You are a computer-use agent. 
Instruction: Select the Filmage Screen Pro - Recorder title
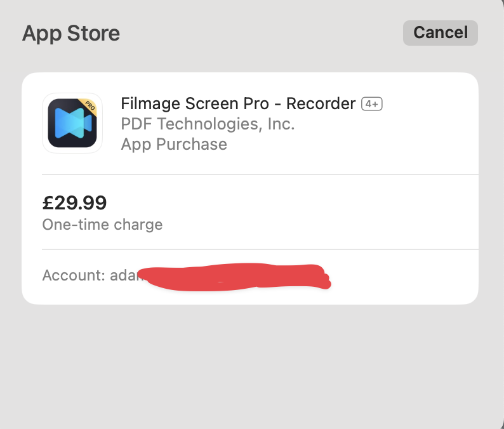tap(238, 103)
